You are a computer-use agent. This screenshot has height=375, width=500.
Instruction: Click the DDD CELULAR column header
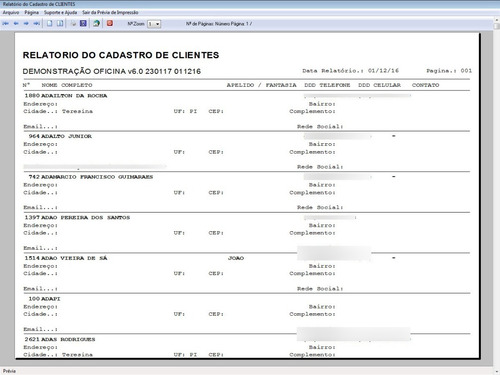click(x=379, y=85)
